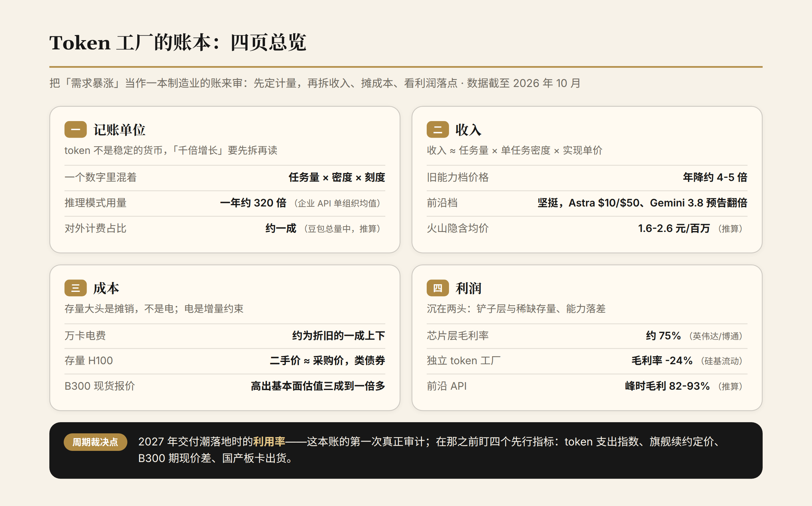This screenshot has width=812, height=506.
Task: Click the footer text 2027 年交付潮落地时的
Action: [196, 441]
